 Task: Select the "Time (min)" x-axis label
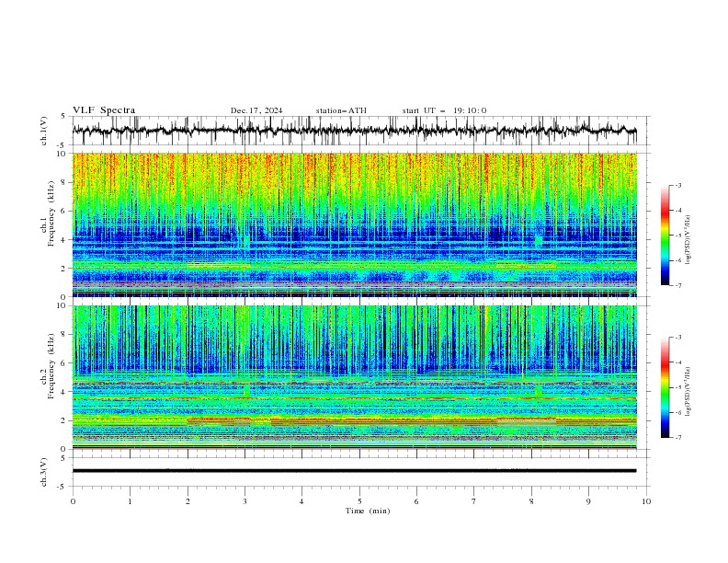368,511
